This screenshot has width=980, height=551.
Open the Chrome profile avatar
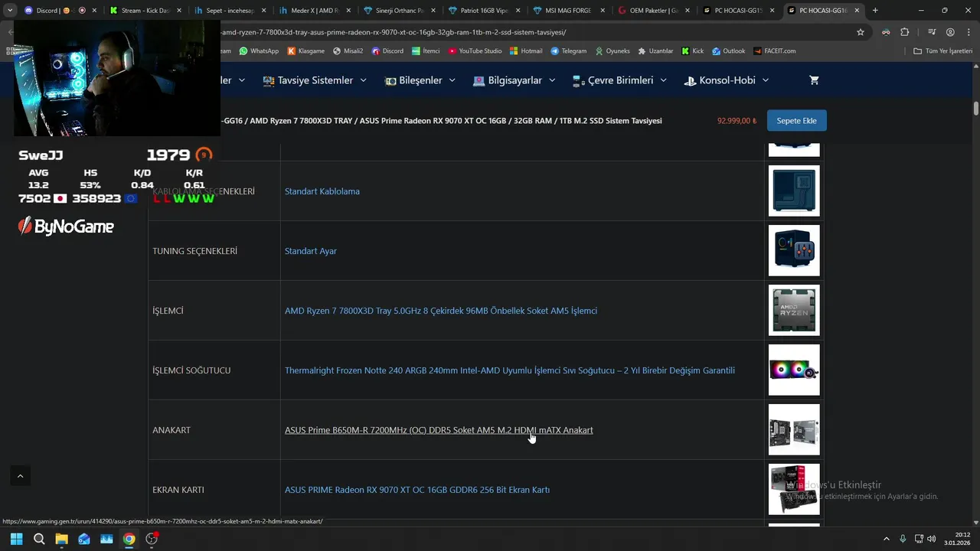tap(950, 32)
